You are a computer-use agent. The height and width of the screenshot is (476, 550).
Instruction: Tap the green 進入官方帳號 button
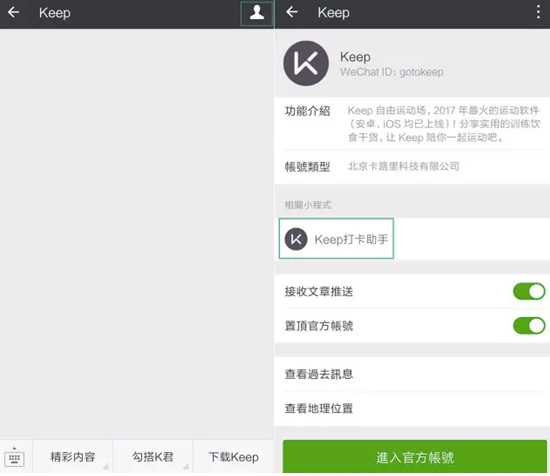pos(415,457)
